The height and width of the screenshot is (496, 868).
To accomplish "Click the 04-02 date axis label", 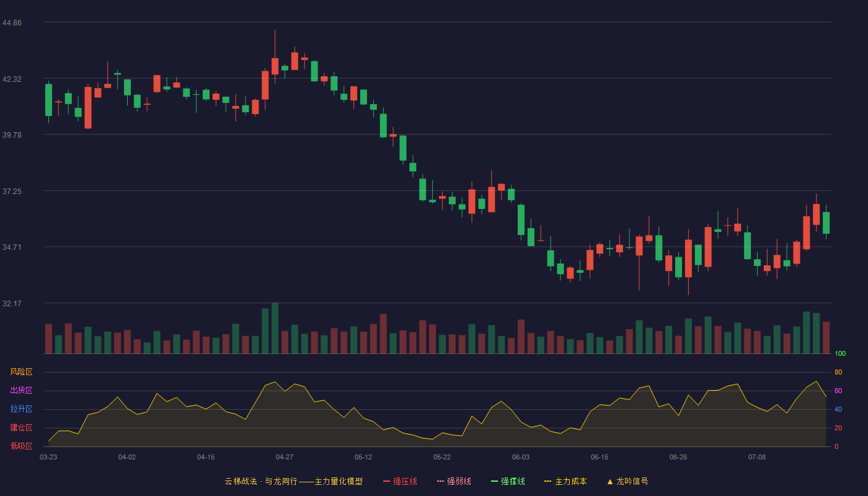I will [127, 457].
